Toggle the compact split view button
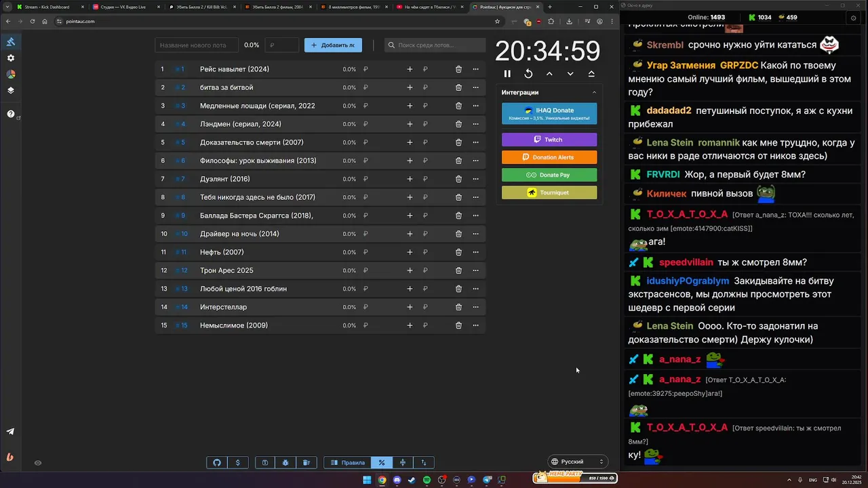 point(403,463)
